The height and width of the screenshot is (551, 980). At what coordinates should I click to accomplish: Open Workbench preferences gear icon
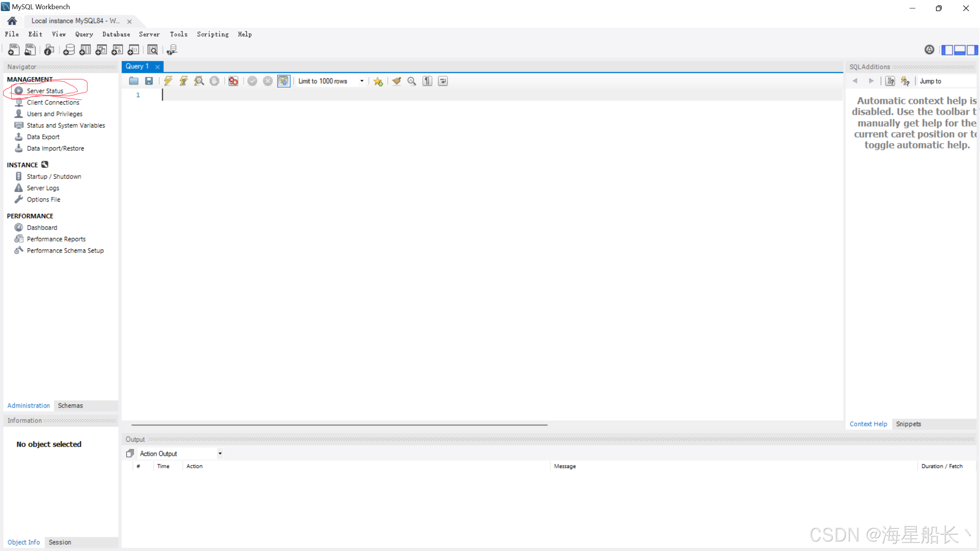[x=929, y=50]
